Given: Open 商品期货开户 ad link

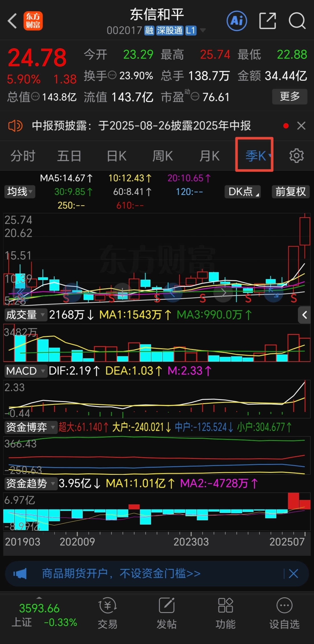Looking at the screenshot, I should [121, 574].
